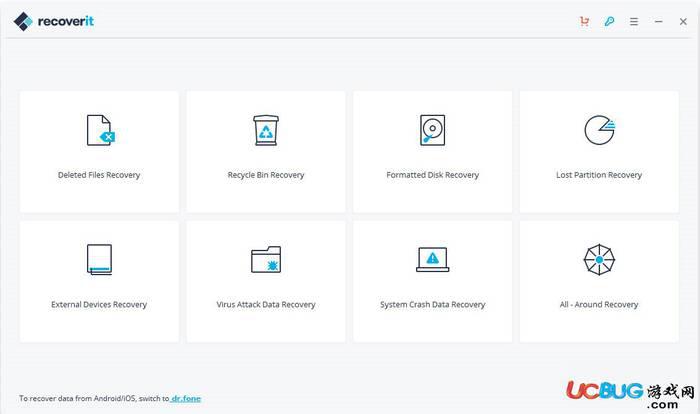This screenshot has height=414, width=700.
Task: Click the Virus Attack Data Recovery folder icon
Action: [266, 259]
